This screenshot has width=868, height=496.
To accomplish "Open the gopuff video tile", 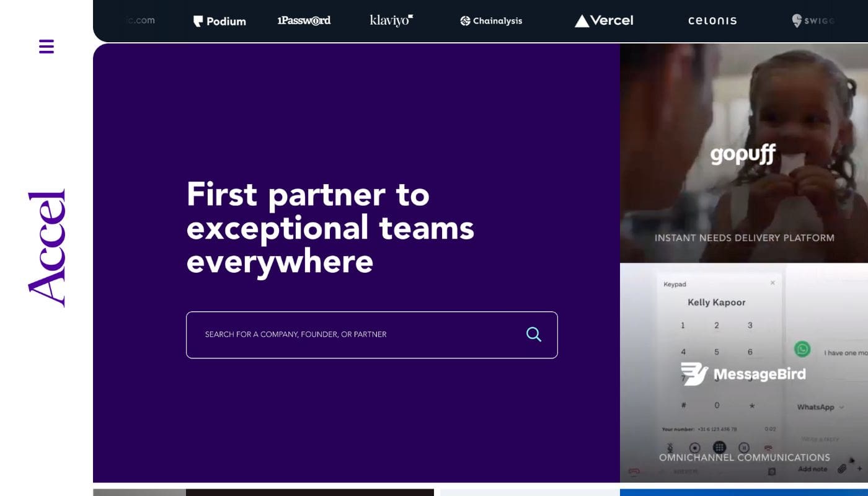I will point(744,153).
